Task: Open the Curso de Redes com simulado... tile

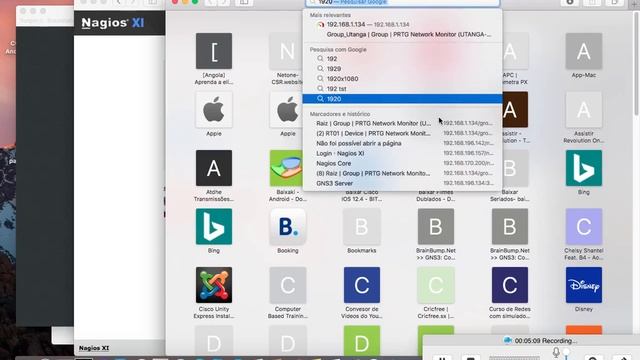Action: click(x=510, y=285)
